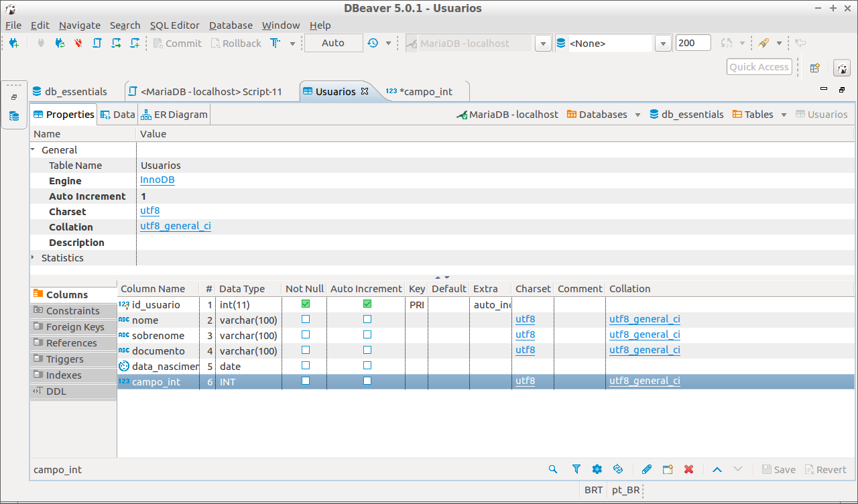Expand the Statistics properties group

coord(34,257)
